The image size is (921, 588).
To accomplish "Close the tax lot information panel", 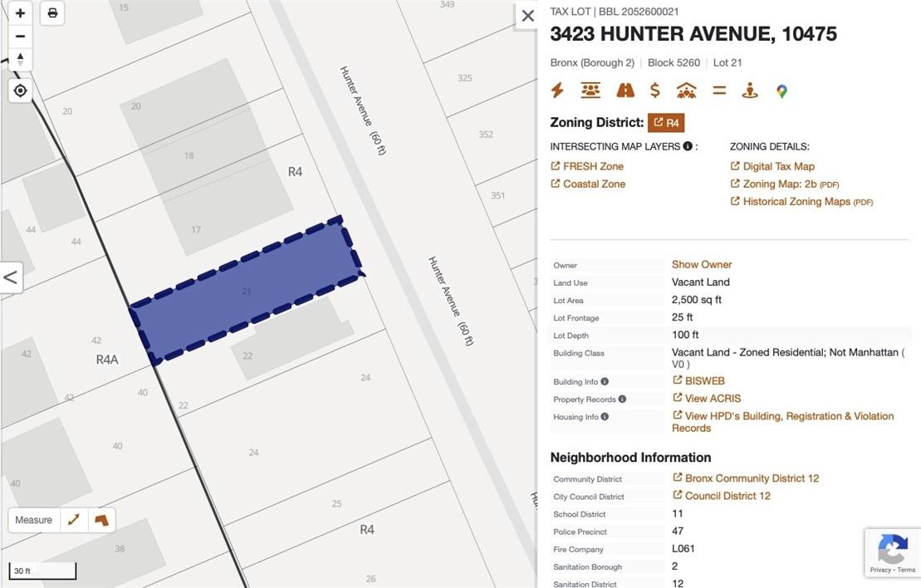I will coord(527,15).
